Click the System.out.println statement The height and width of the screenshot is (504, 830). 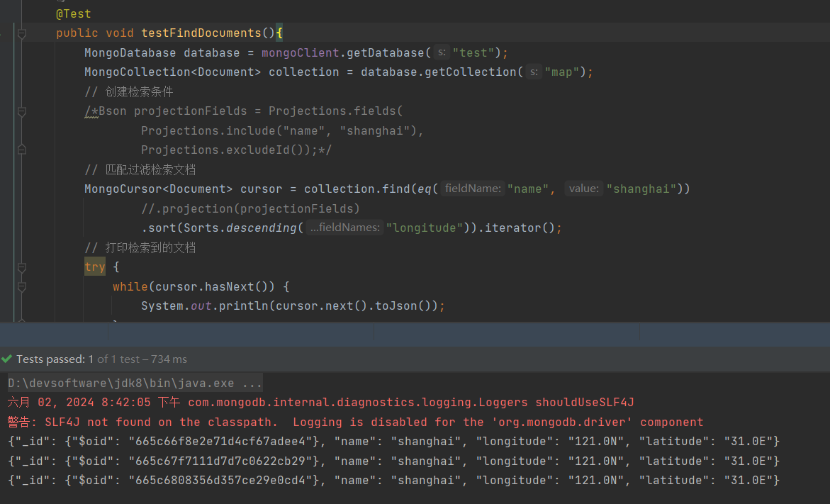[293, 306]
